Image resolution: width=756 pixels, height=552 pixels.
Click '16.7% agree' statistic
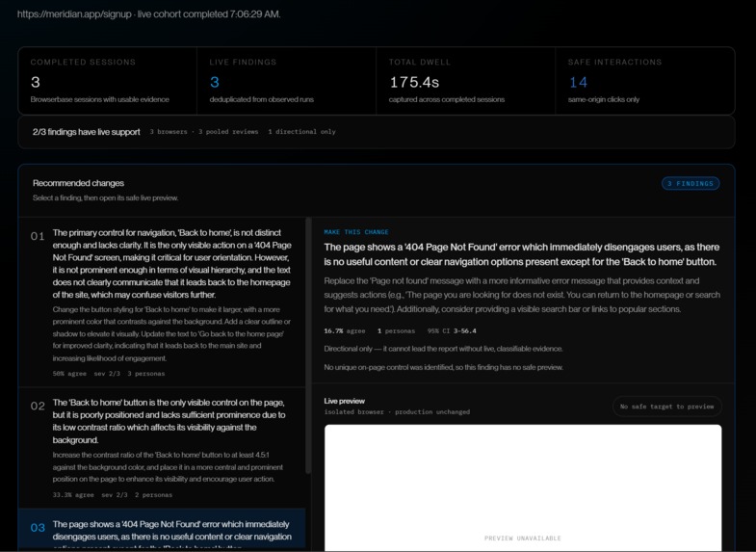[344, 330]
